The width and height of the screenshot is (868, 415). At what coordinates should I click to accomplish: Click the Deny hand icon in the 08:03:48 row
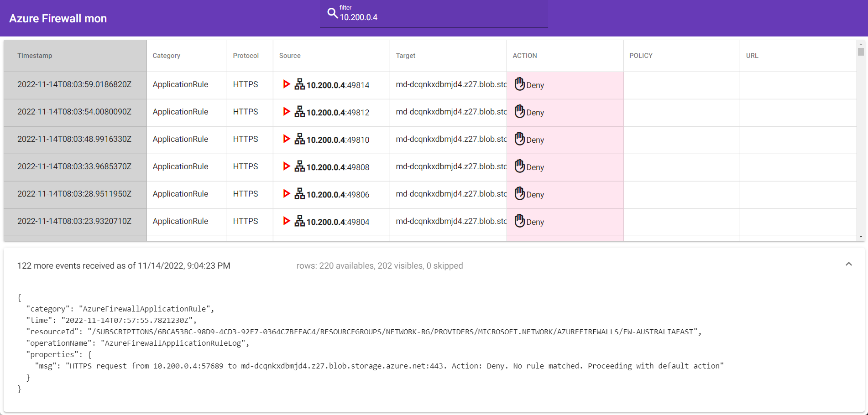(519, 139)
